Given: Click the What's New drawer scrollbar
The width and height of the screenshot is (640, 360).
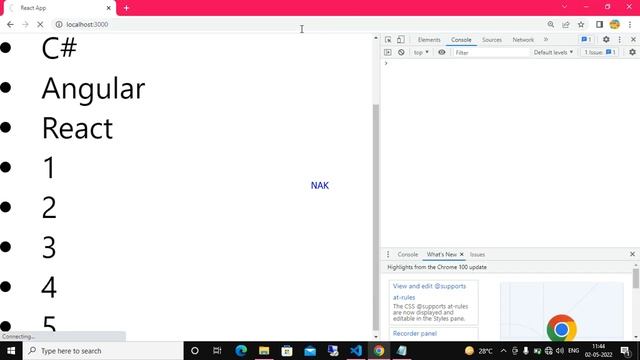Looking at the screenshot, I should 636,278.
